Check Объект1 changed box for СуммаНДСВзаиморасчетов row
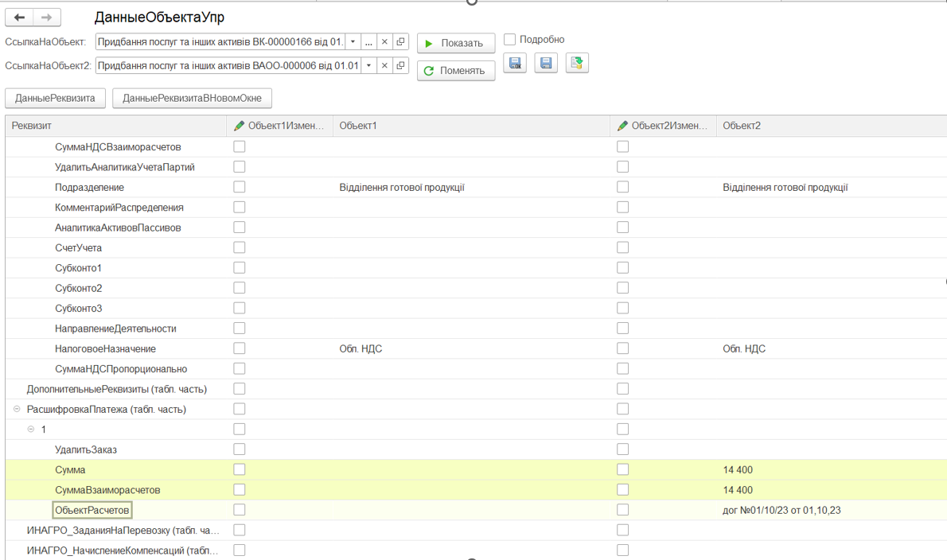The width and height of the screenshot is (947, 560). coord(240,146)
